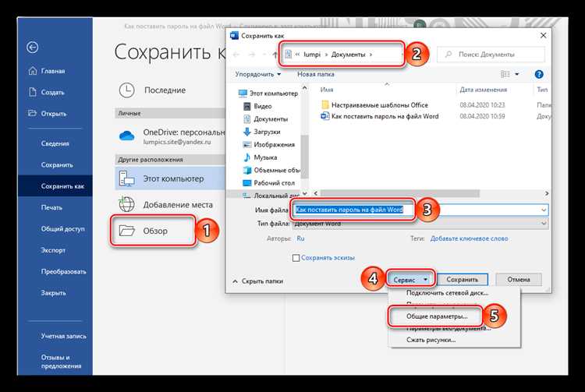Click the Back arrow in save dialog
This screenshot has height=392, width=585.
coord(236,55)
